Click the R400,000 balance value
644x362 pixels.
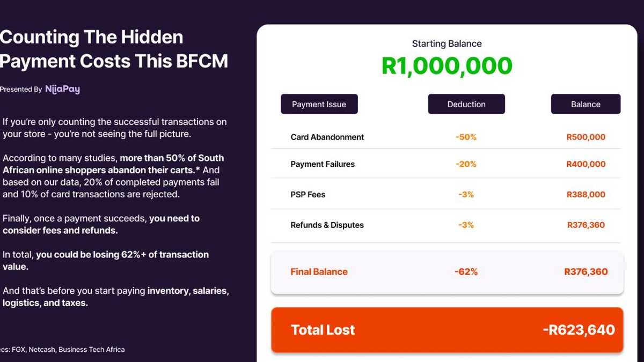coord(586,164)
